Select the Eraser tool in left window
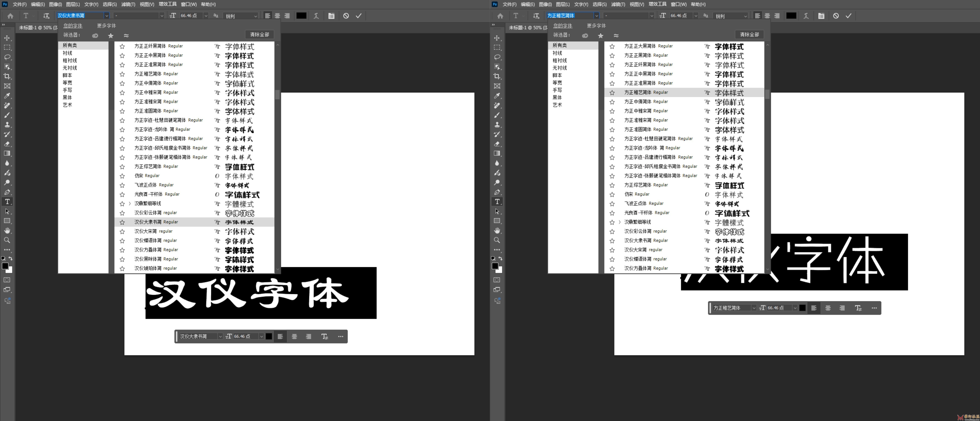 coord(7,144)
